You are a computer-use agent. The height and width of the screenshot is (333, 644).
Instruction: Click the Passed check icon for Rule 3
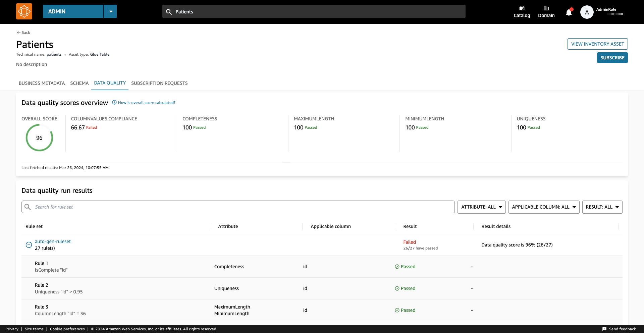[397, 310]
